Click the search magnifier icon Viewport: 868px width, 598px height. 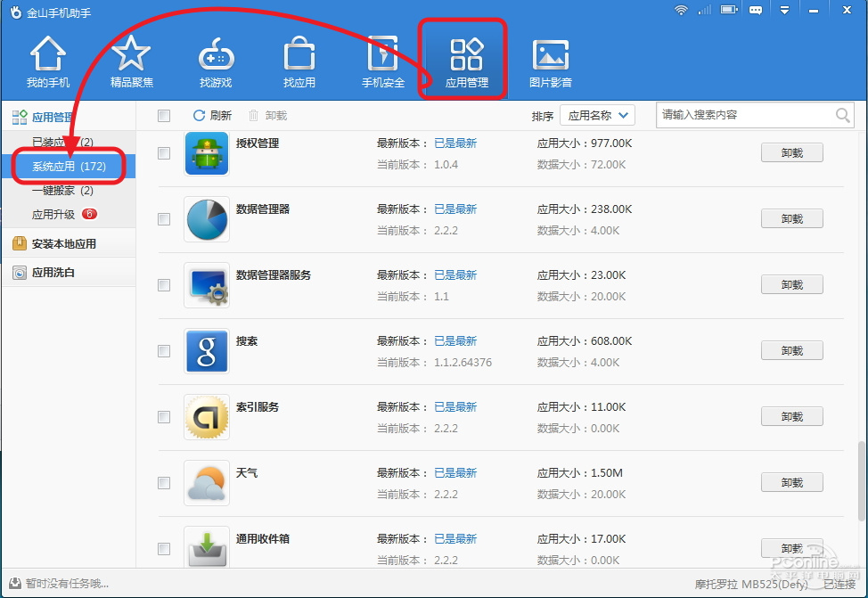tap(842, 116)
